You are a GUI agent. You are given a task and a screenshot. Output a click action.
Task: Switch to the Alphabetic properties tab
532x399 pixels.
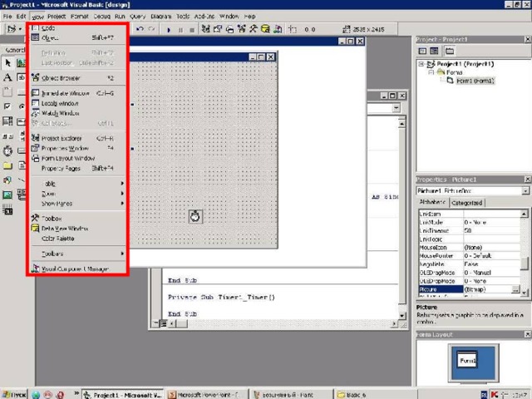point(432,202)
